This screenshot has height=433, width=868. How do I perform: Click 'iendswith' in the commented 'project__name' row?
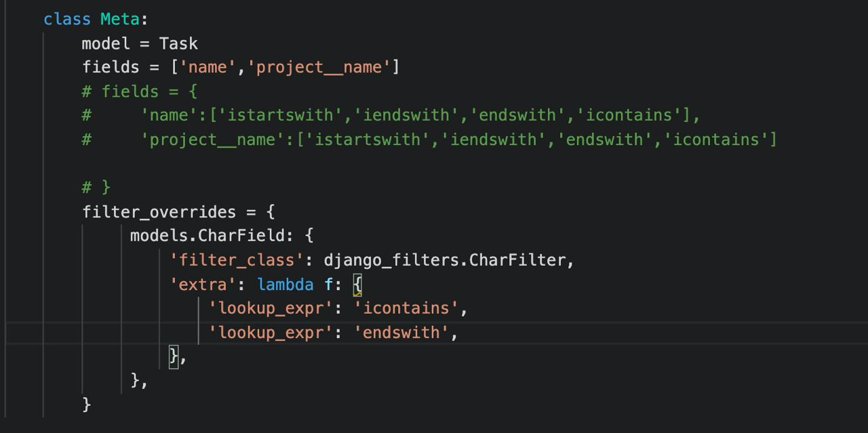[x=493, y=140]
